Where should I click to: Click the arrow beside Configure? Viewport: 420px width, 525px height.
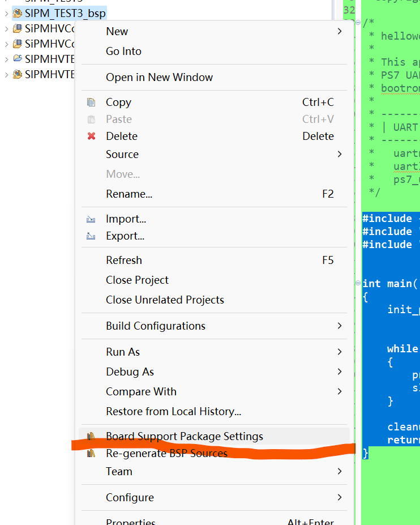point(340,498)
